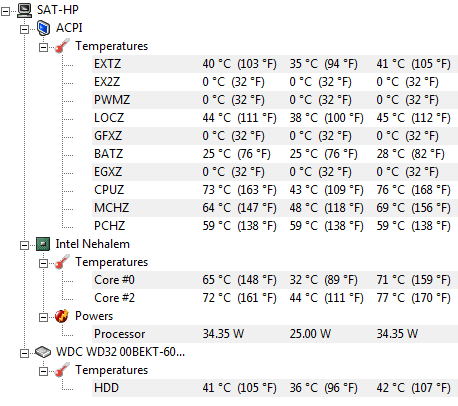The width and height of the screenshot is (458, 406).
Task: Click the thermometer icon beside ACPI Temperatures
Action: pyautogui.click(x=62, y=46)
